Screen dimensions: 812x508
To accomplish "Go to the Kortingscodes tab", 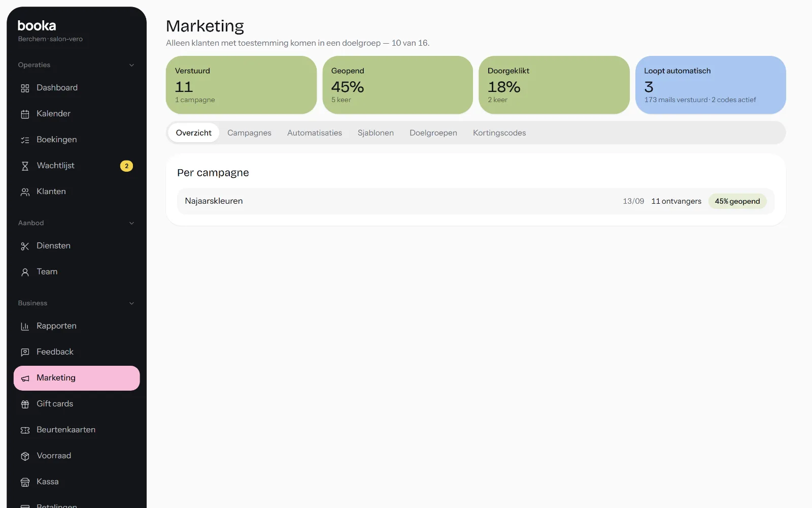I will coord(499,133).
